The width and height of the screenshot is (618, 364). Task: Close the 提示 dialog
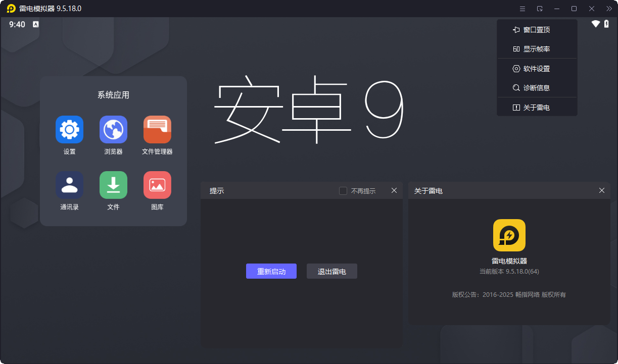(x=394, y=190)
